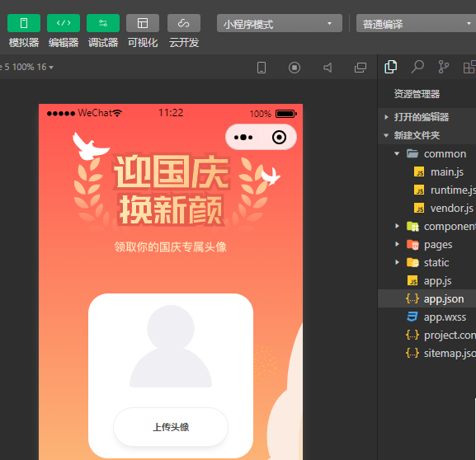Open the 可视化 visual editor icon
Viewport: 476px width, 460px height.
coord(143,23)
